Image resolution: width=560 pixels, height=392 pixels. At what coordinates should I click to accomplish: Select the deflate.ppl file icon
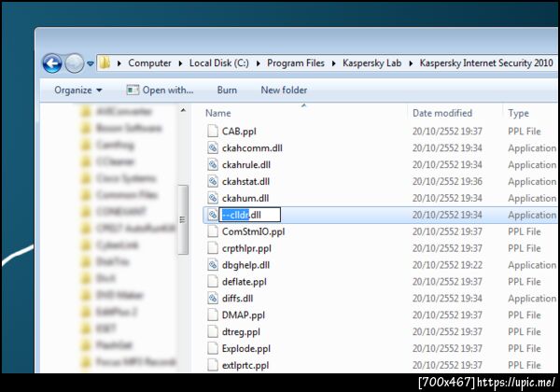[x=213, y=281]
